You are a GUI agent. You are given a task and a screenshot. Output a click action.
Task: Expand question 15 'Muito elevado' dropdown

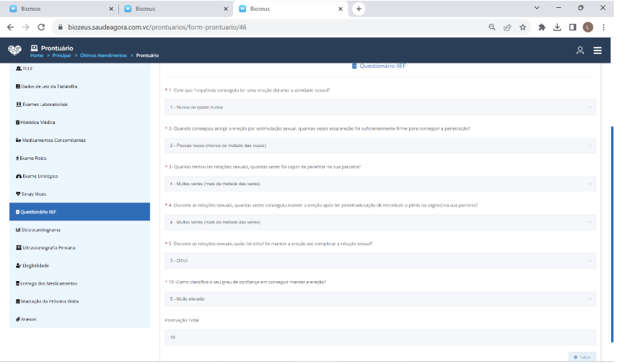pyautogui.click(x=379, y=298)
